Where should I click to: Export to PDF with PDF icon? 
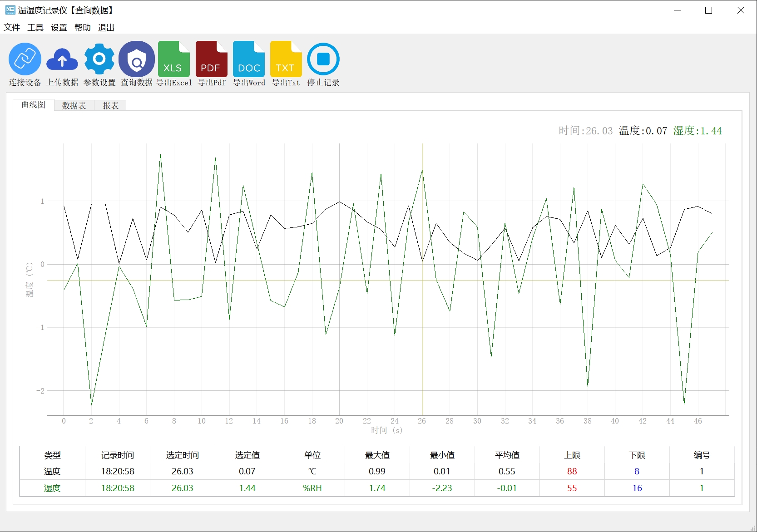click(x=212, y=59)
